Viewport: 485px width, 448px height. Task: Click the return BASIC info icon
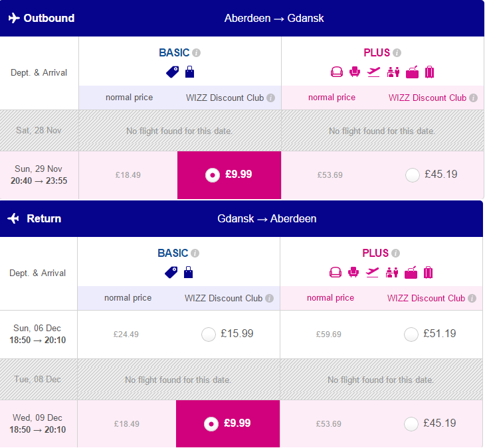pos(195,254)
